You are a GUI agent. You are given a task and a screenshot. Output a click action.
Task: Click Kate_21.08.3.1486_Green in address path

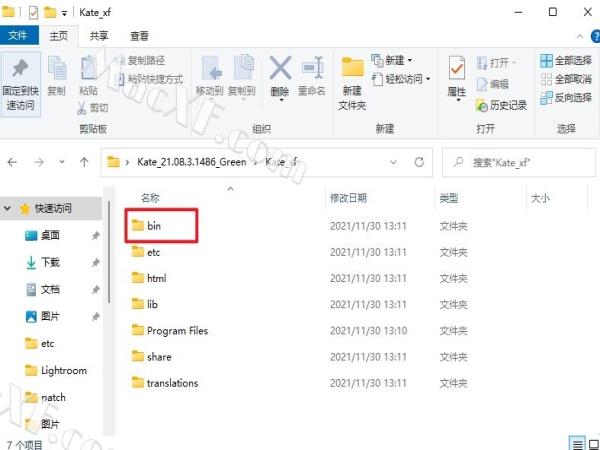point(192,162)
